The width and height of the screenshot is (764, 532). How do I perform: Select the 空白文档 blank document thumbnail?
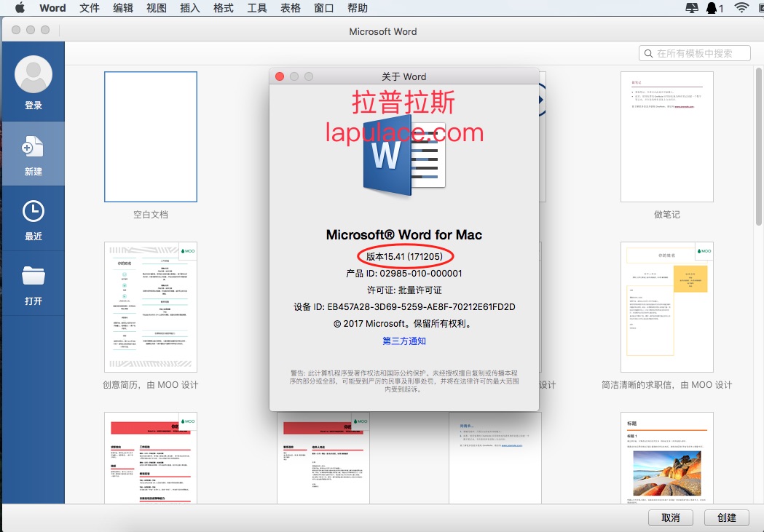tap(151, 137)
